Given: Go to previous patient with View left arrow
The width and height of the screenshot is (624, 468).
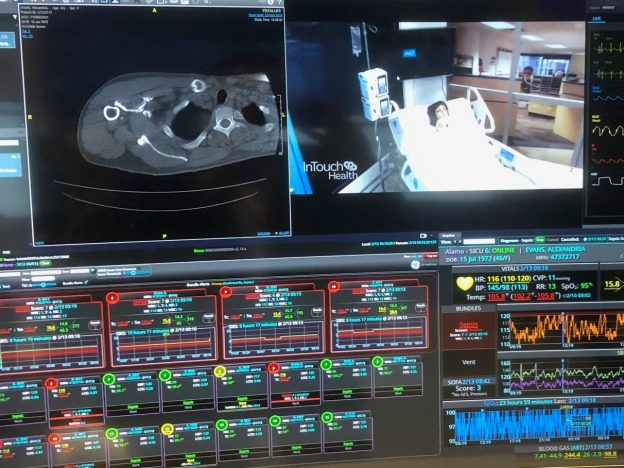Looking at the screenshot, I should click(455, 242).
